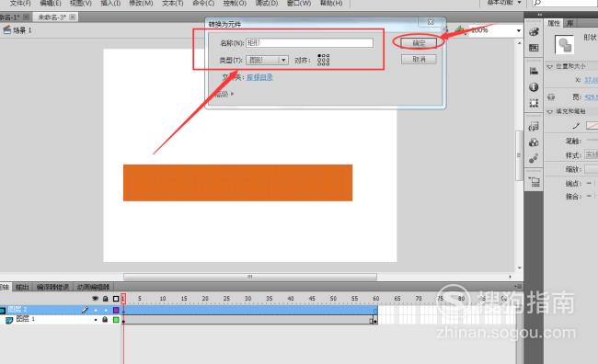Expand the 高级 (Advanced) section in the dialog

[224, 94]
